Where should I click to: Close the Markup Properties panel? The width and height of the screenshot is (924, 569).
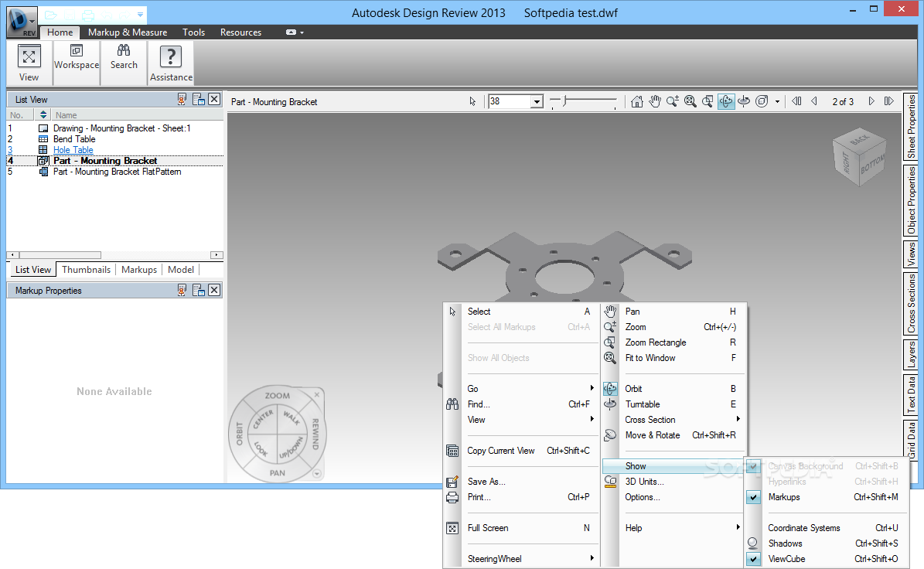tap(214, 291)
